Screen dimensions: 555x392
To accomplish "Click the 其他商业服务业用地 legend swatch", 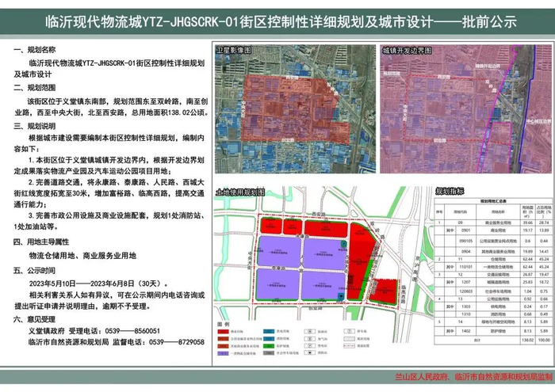I will [x=224, y=346].
